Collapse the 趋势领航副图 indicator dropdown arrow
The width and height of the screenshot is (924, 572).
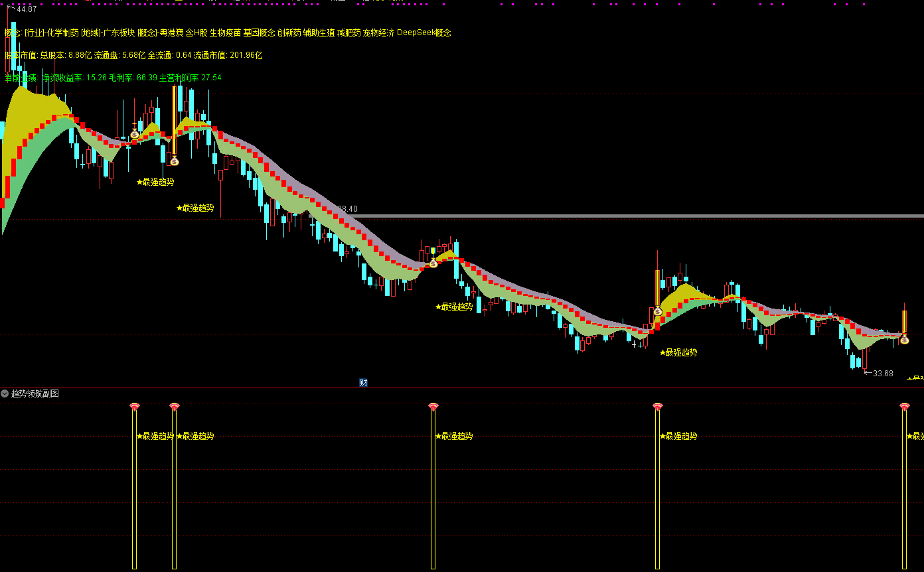[5, 393]
